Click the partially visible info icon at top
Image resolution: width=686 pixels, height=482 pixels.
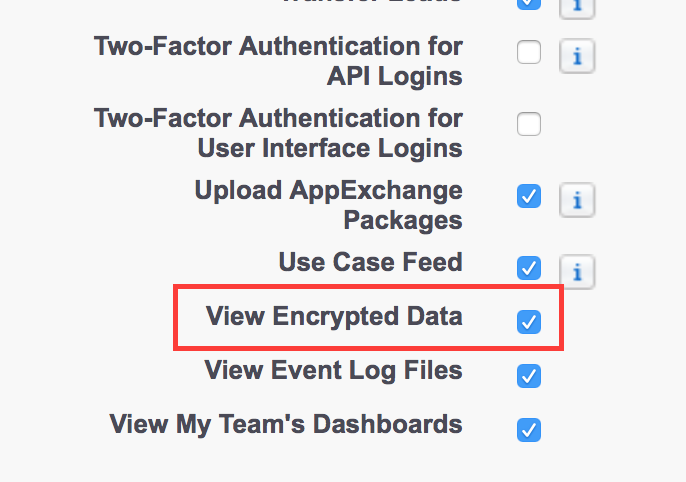click(x=577, y=8)
